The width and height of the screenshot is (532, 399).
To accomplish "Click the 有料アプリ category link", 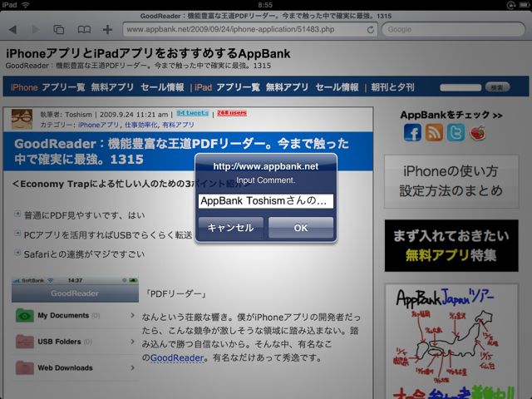I will (178, 125).
